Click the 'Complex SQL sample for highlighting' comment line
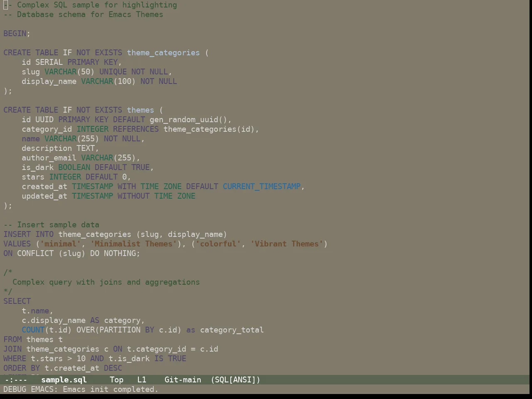Image resolution: width=532 pixels, height=399 pixels. [90, 5]
